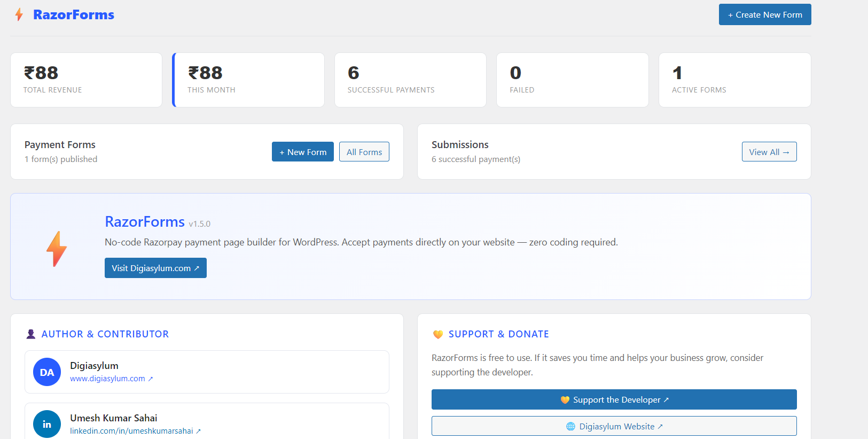Click the + New Form button
The image size is (868, 439).
coord(303,152)
